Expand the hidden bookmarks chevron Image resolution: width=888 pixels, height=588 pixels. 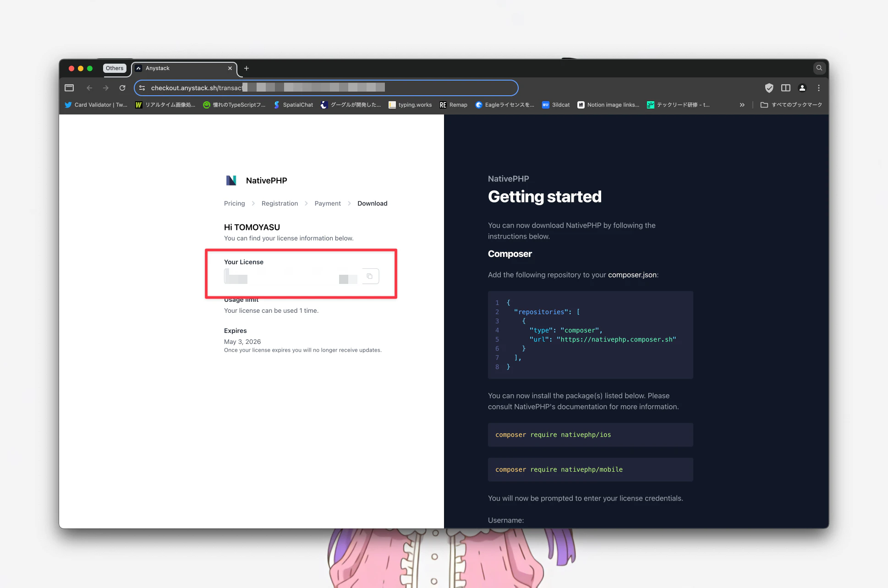742,105
